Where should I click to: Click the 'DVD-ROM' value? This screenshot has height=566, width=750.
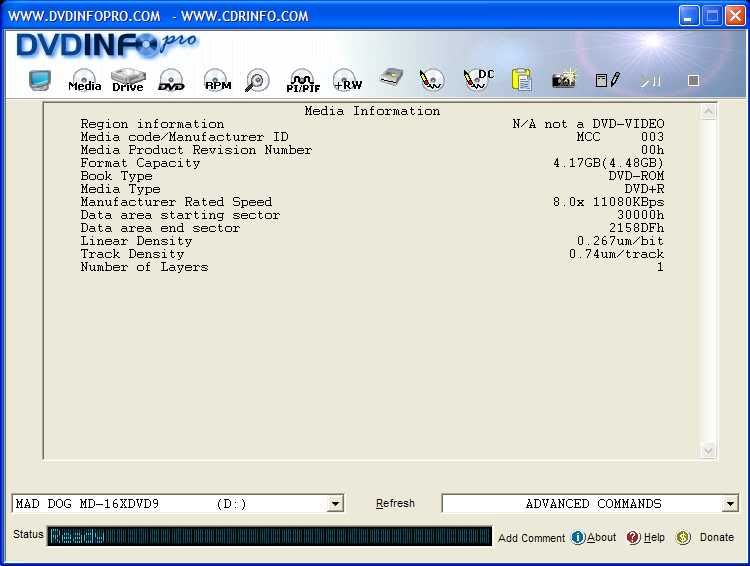click(x=636, y=176)
